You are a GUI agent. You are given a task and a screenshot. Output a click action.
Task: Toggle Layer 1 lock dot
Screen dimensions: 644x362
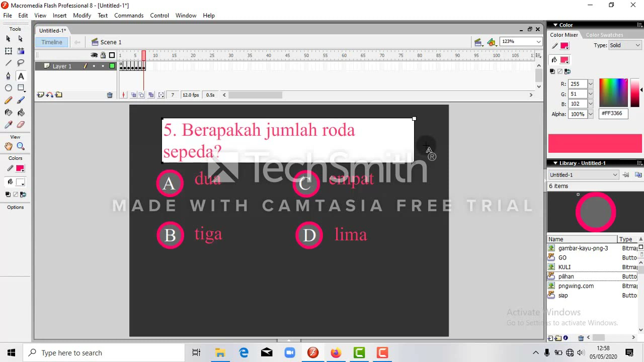tap(103, 66)
